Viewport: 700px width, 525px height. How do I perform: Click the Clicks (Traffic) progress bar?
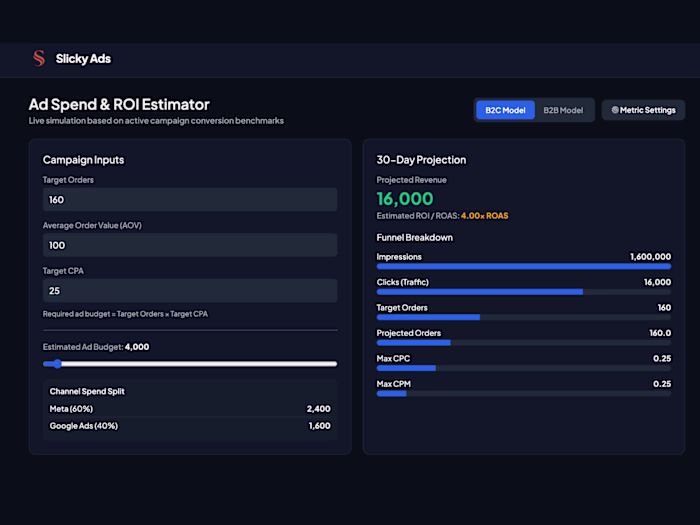(524, 292)
